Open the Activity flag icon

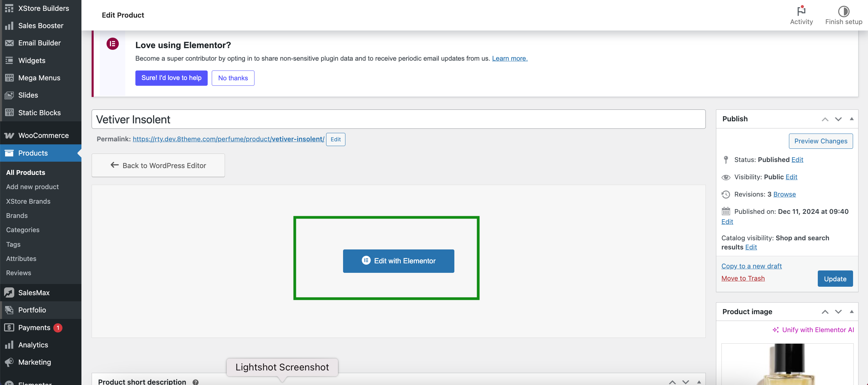pyautogui.click(x=801, y=11)
